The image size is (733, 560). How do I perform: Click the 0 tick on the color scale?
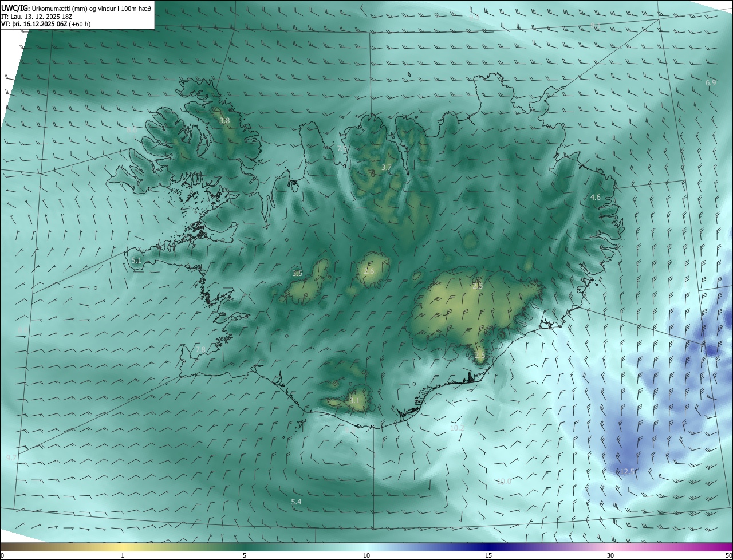2,555
